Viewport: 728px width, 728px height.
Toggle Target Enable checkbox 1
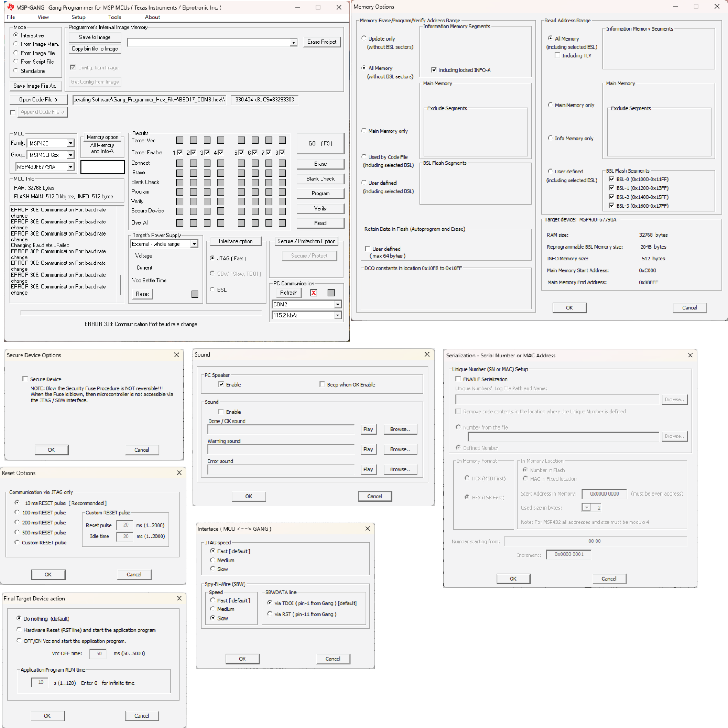click(179, 153)
